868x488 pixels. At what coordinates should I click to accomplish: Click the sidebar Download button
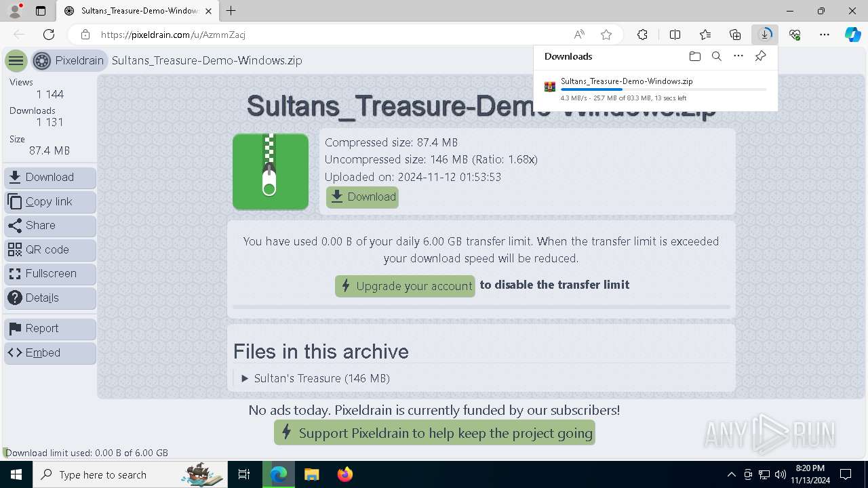[50, 178]
